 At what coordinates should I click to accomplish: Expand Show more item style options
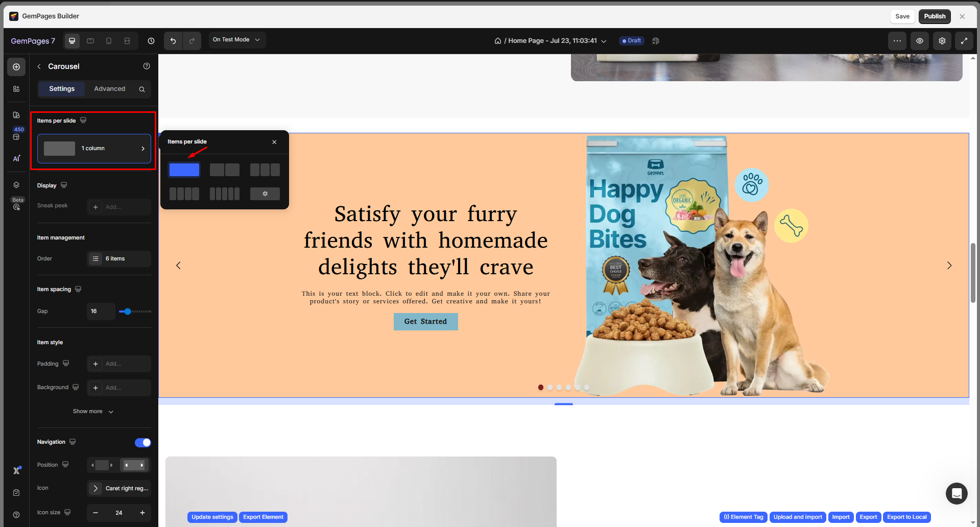pyautogui.click(x=93, y=412)
